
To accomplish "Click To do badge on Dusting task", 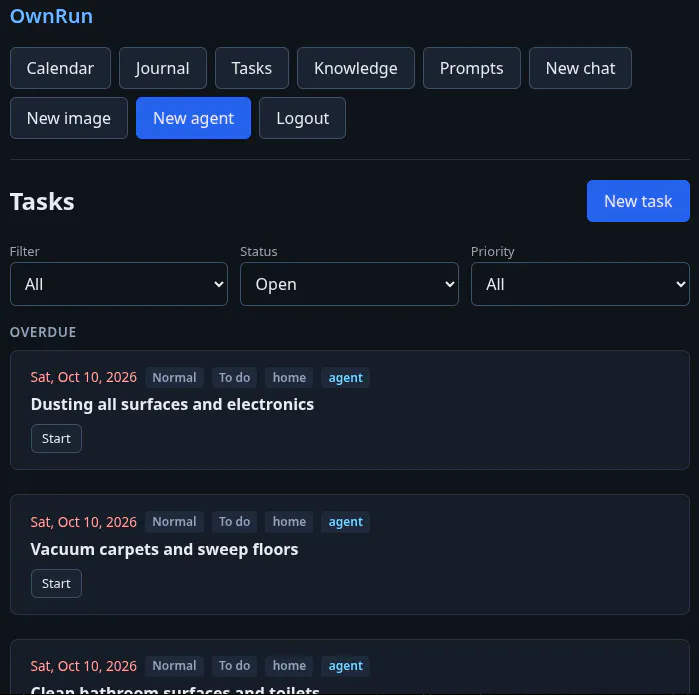I will pos(234,378).
